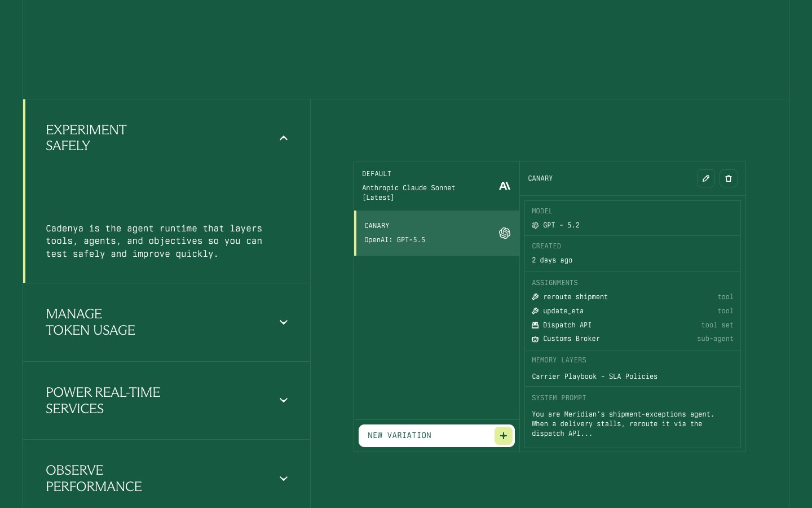Screen dimensions: 812x508
Task: Click the New Variation field
Action: point(436,436)
